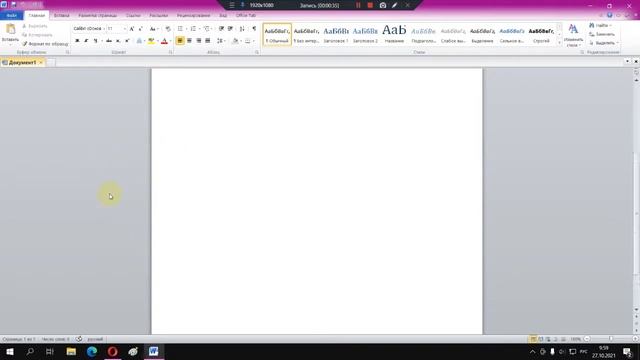The width and height of the screenshot is (640, 360).
Task: Apply the Heading 2 style
Action: (365, 34)
